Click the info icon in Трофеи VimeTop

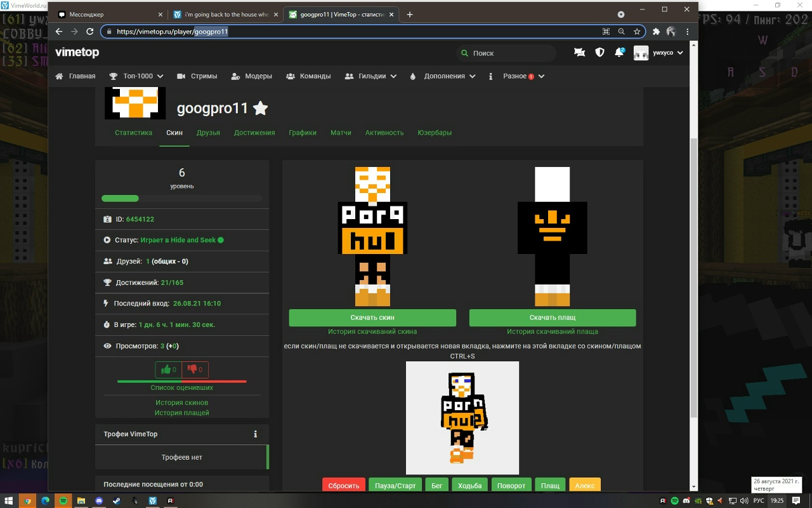point(256,434)
